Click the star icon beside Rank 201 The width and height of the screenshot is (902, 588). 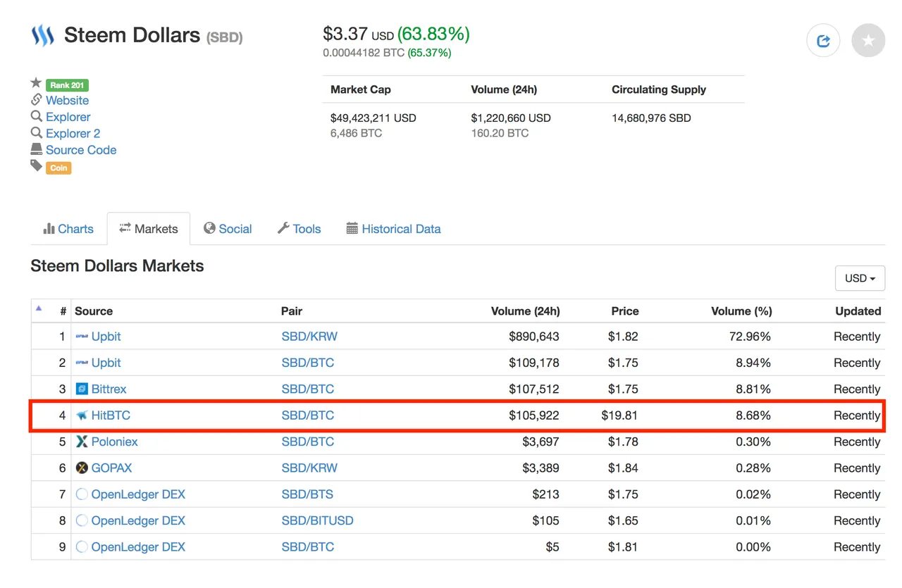tap(37, 84)
